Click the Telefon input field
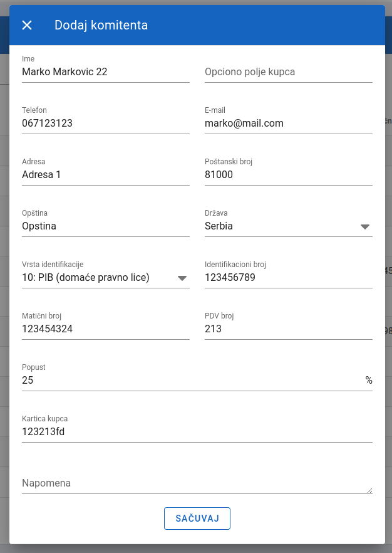 click(105, 124)
